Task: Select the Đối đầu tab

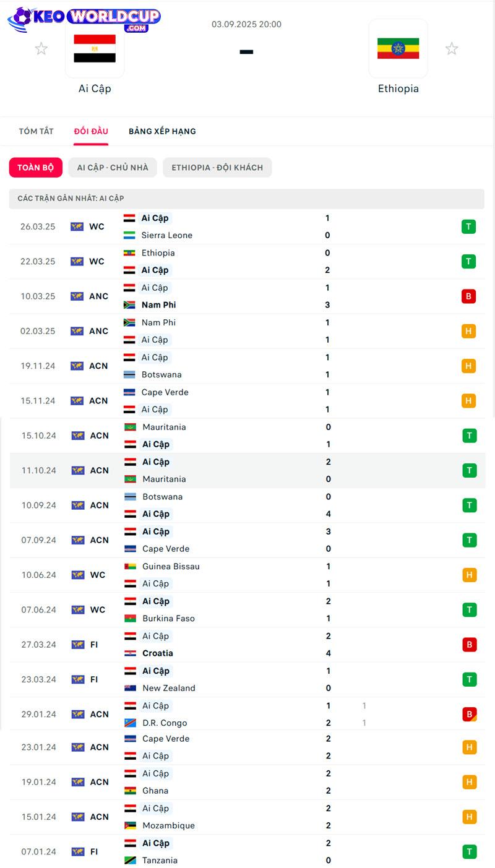Action: point(91,131)
